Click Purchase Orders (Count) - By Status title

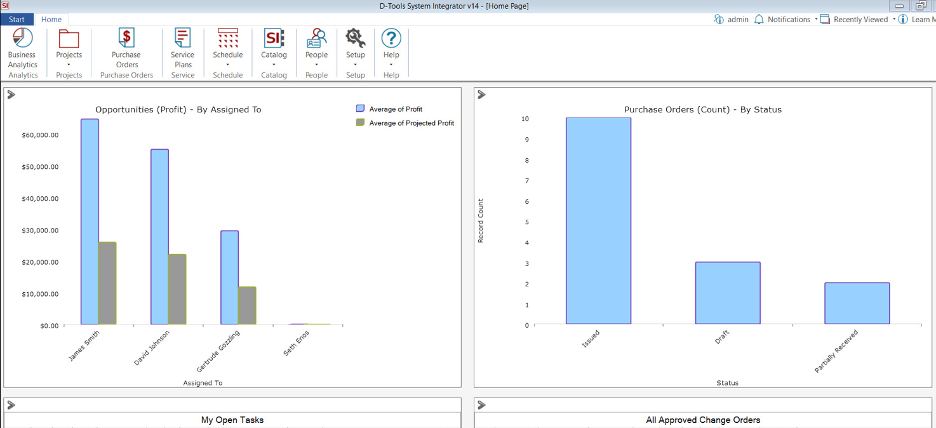point(703,110)
